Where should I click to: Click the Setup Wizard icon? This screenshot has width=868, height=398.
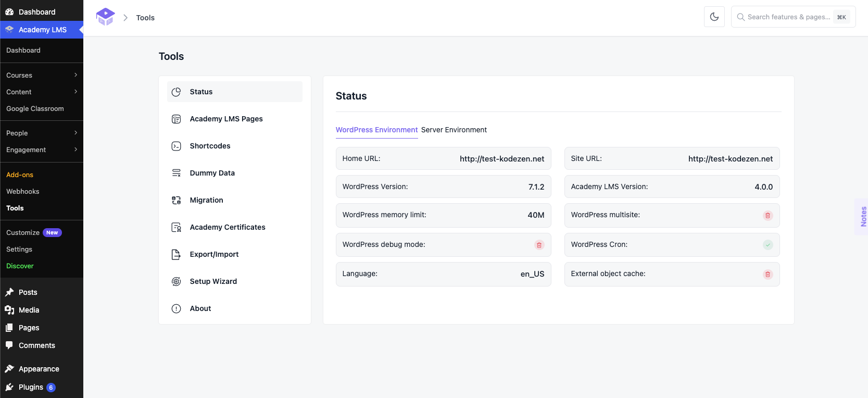point(177,281)
